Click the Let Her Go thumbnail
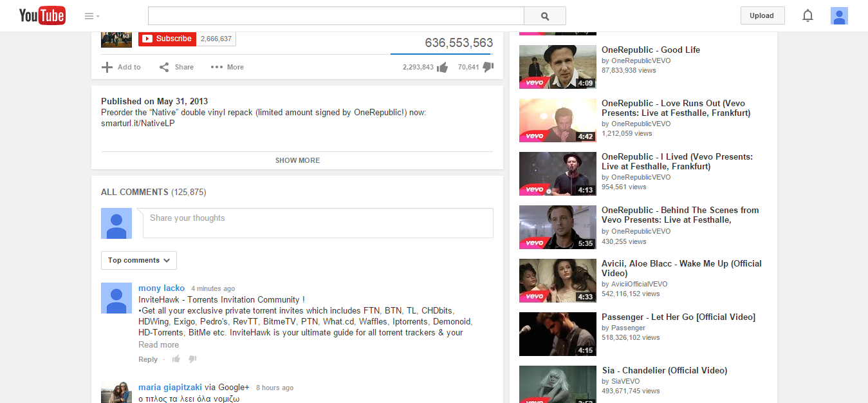 [558, 334]
